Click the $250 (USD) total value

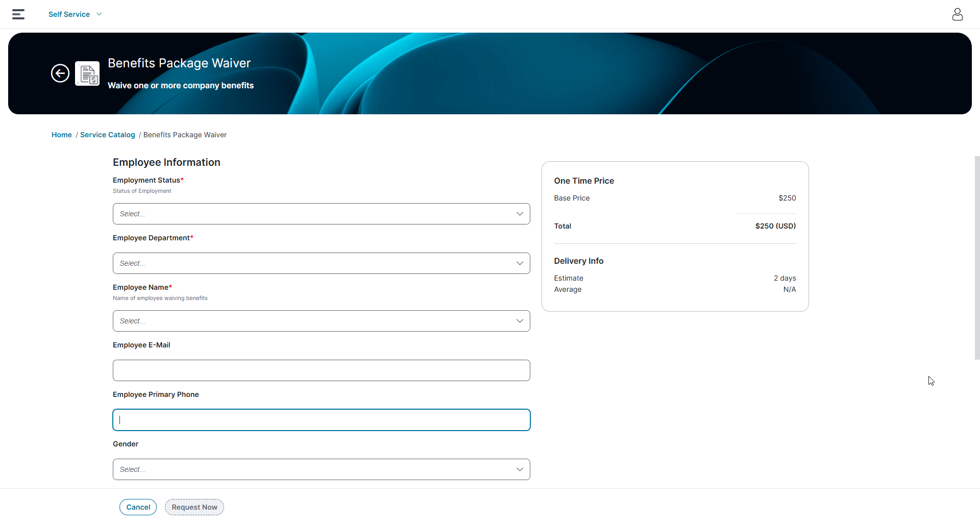(x=776, y=226)
